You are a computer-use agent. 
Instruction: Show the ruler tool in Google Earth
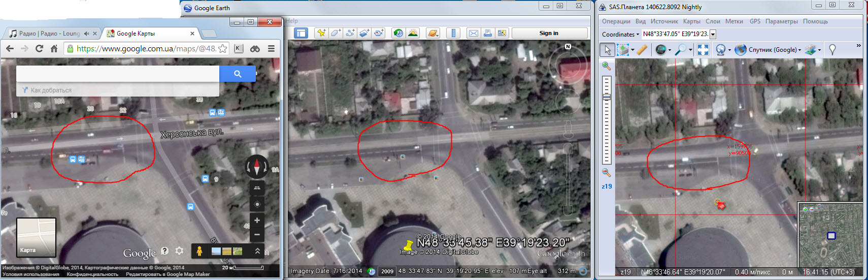coord(453,33)
